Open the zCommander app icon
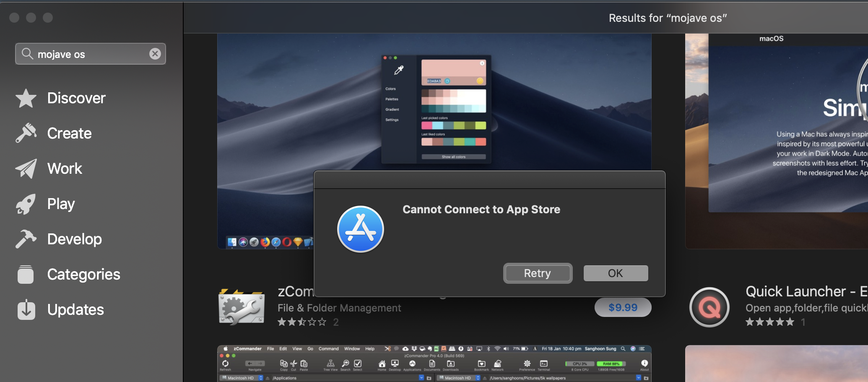The image size is (868, 382). pyautogui.click(x=242, y=307)
